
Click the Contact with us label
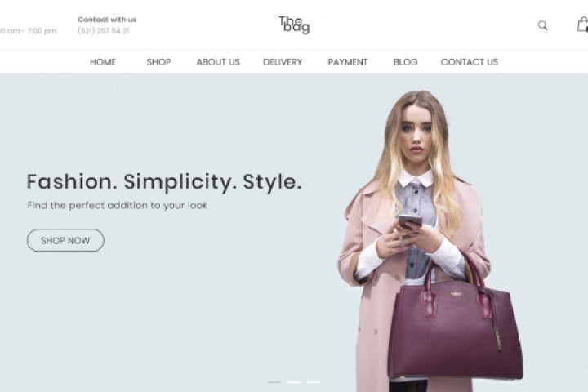(x=107, y=20)
